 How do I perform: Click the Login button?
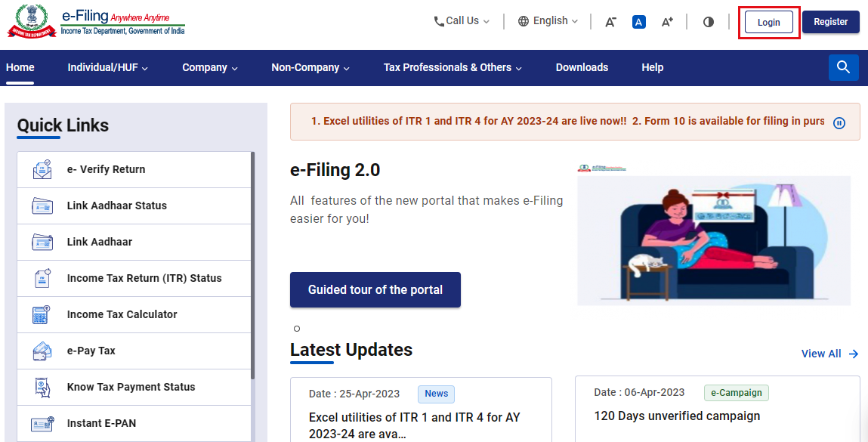point(768,22)
